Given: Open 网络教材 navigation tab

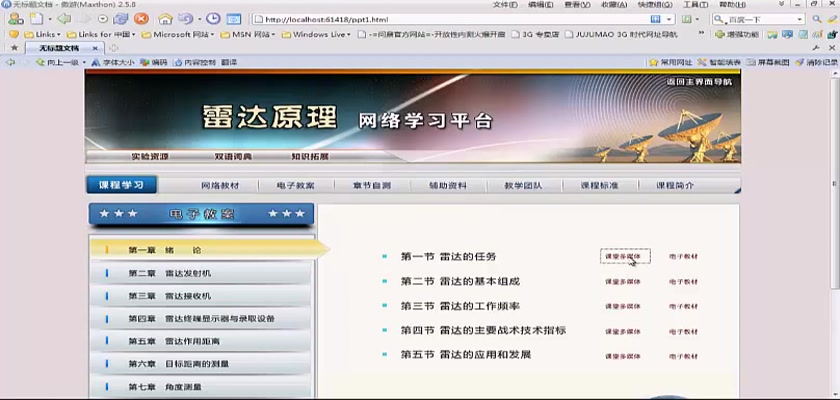Looking at the screenshot, I should pos(220,186).
